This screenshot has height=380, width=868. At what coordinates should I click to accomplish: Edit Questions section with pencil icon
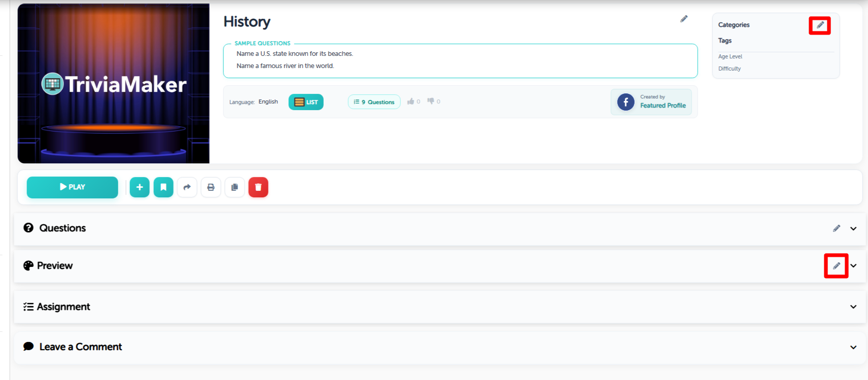(x=837, y=228)
